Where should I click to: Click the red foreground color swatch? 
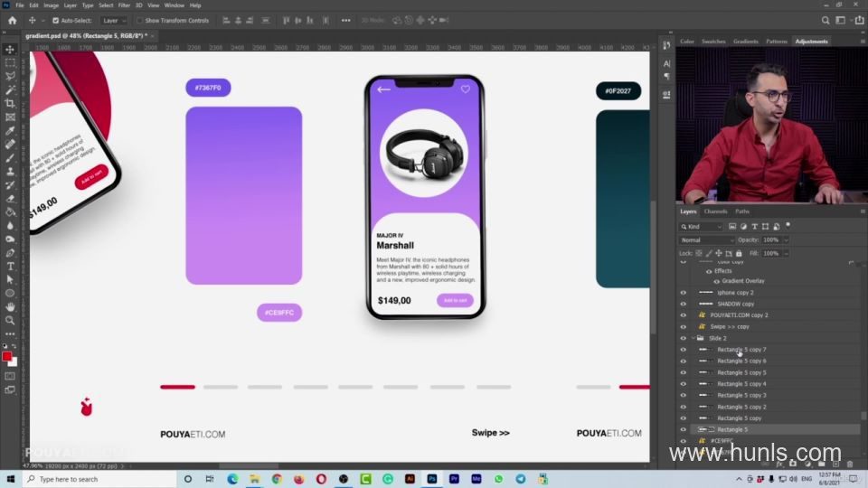[x=6, y=356]
